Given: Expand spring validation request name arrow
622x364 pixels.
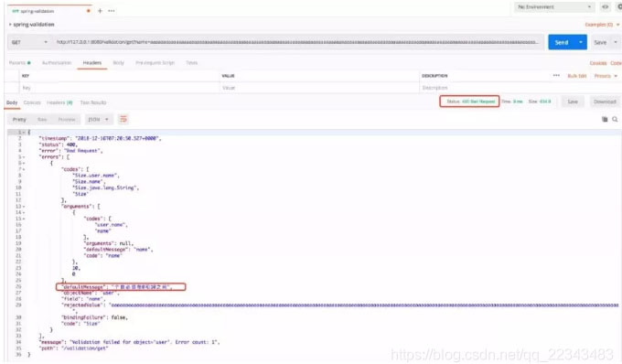Looking at the screenshot, I should pyautogui.click(x=10, y=25).
